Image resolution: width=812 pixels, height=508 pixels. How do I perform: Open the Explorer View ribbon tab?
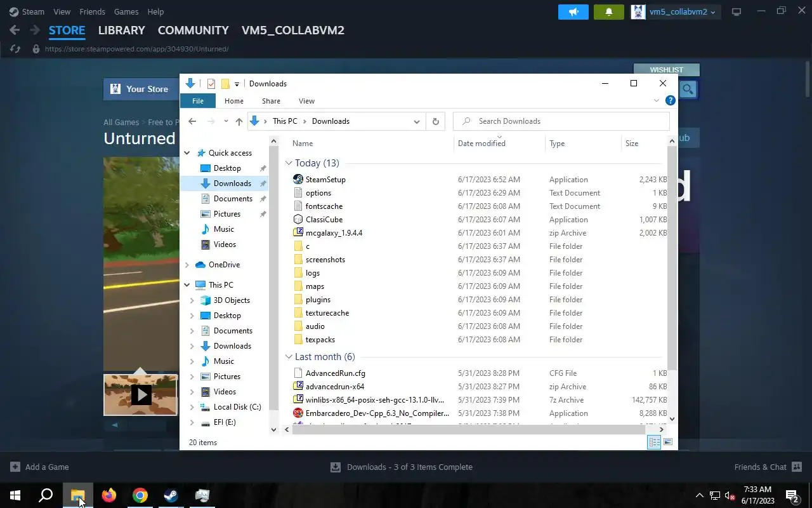pos(306,101)
